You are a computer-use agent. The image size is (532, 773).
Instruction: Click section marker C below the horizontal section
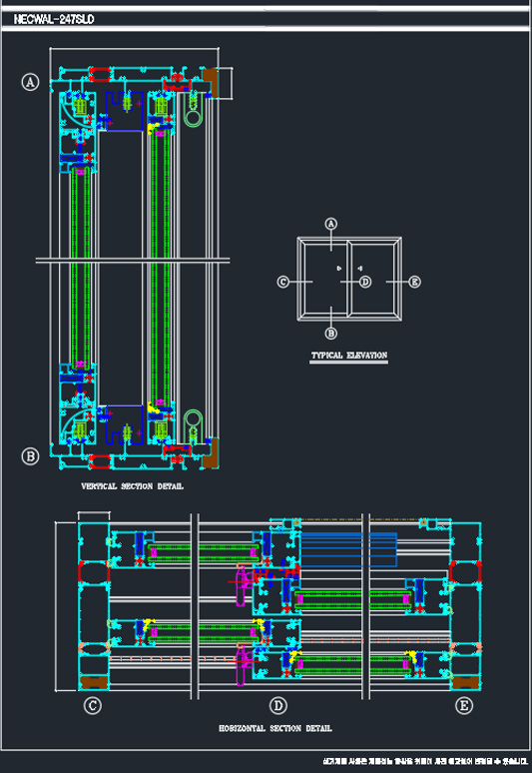(93, 705)
